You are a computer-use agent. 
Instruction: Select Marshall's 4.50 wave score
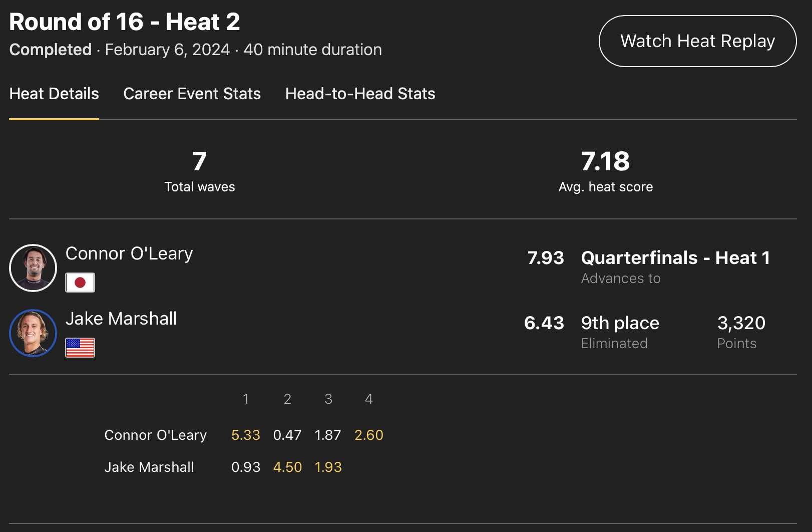point(287,467)
